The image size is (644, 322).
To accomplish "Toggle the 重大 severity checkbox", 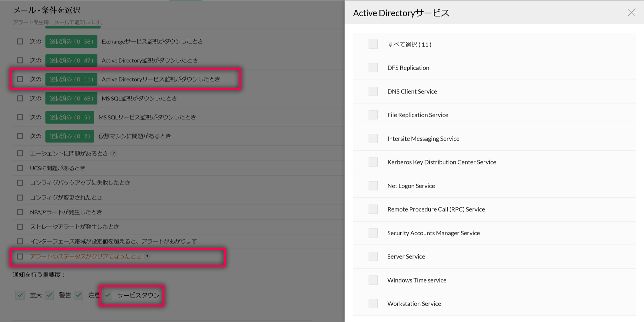I will [x=20, y=295].
